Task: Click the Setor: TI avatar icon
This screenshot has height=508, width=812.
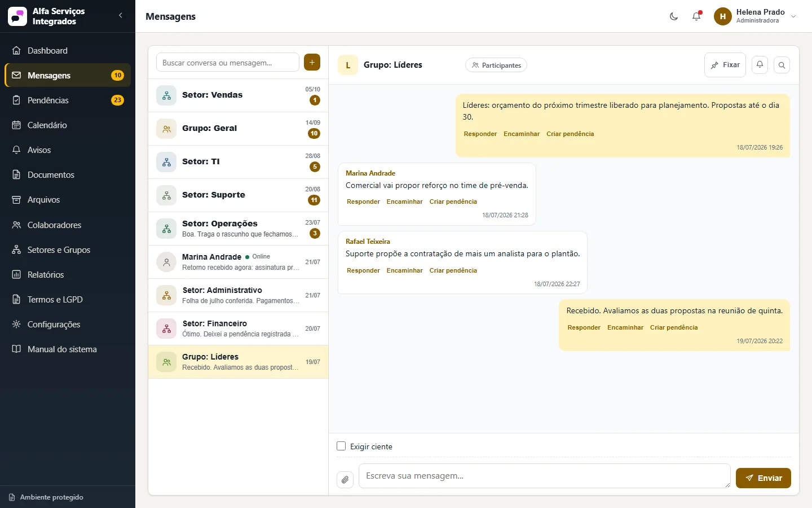Action: tap(166, 162)
